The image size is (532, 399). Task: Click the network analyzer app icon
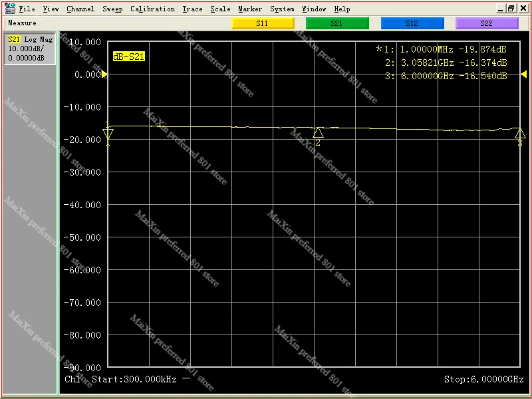(10, 8)
